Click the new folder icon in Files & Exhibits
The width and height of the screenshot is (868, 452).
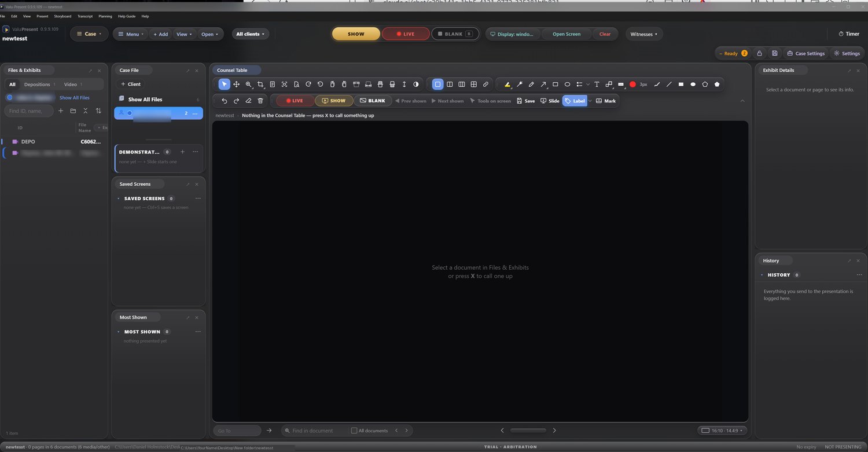point(73,111)
